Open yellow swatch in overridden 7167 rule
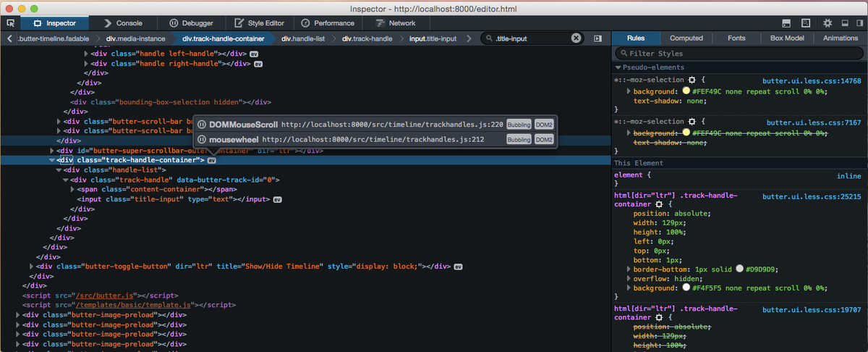This screenshot has height=352, width=868. click(686, 133)
